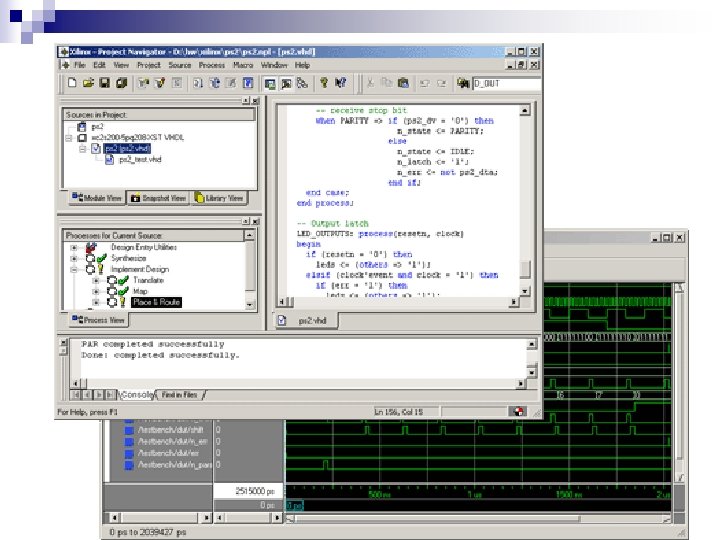Viewport: 720px width, 540px height.
Task: Click the Save toolbar icon
Action: pos(103,82)
